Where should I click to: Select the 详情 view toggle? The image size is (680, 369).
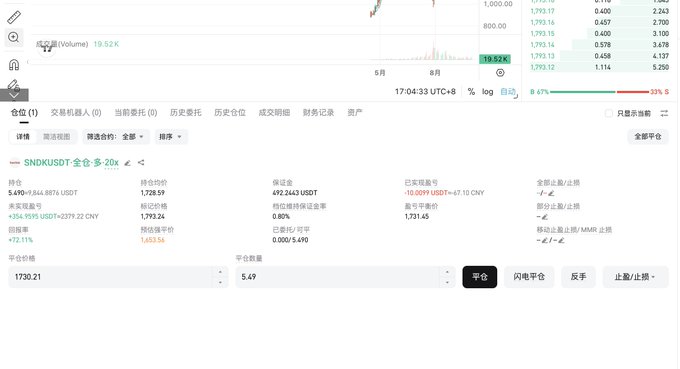point(23,137)
